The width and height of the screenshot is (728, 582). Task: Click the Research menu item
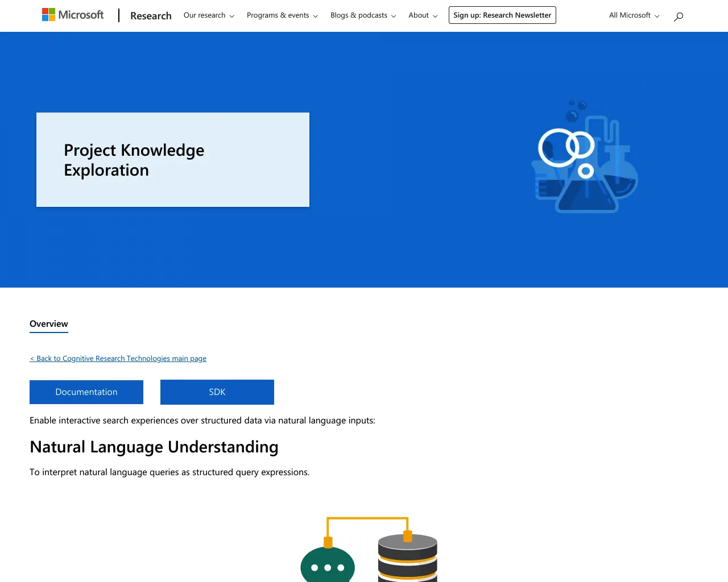[x=151, y=15]
